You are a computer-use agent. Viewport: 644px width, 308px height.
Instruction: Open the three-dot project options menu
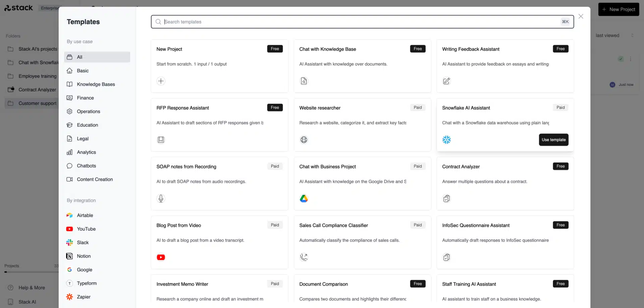(631, 59)
